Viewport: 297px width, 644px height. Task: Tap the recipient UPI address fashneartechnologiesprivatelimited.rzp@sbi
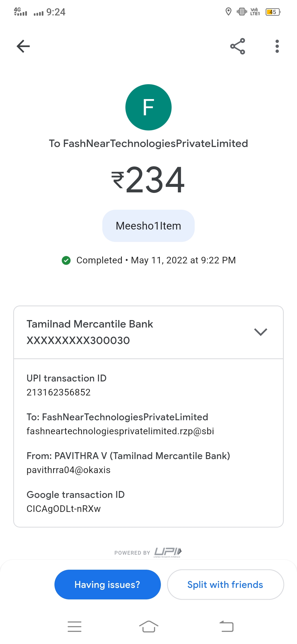point(120,431)
